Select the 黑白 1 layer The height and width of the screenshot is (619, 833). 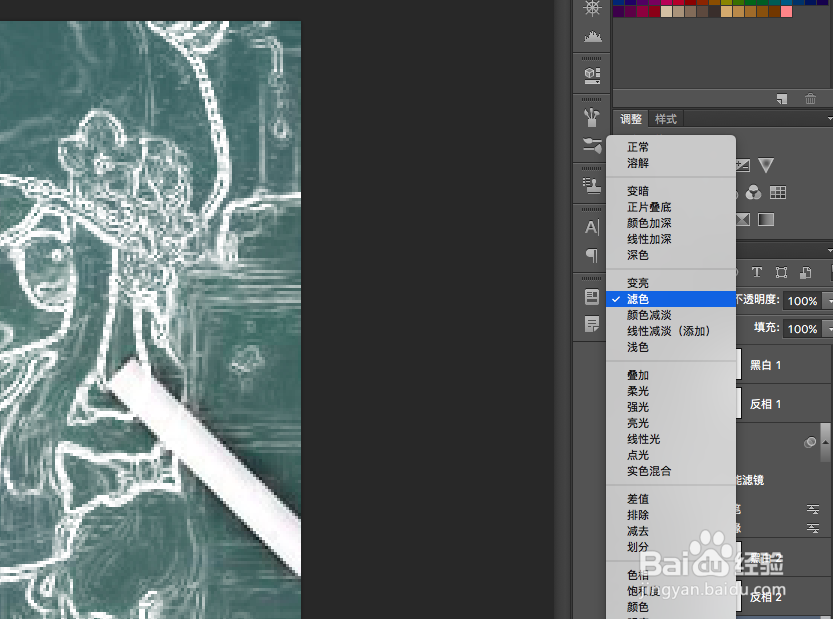click(784, 365)
